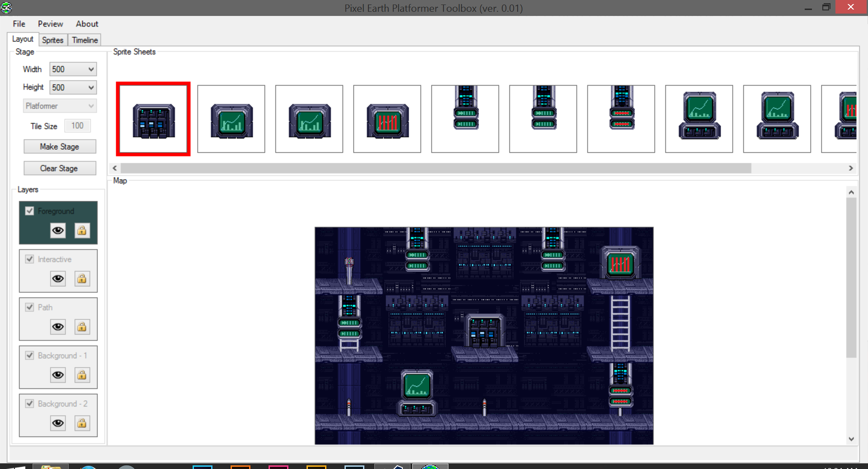The width and height of the screenshot is (868, 469).
Task: Uncheck the Path layer checkbox
Action: click(30, 307)
